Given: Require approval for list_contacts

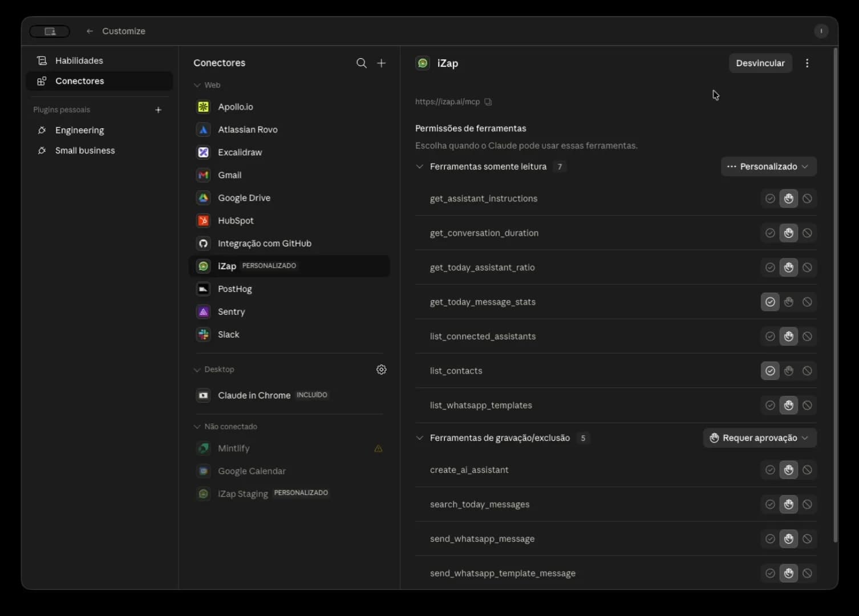Looking at the screenshot, I should click(789, 371).
